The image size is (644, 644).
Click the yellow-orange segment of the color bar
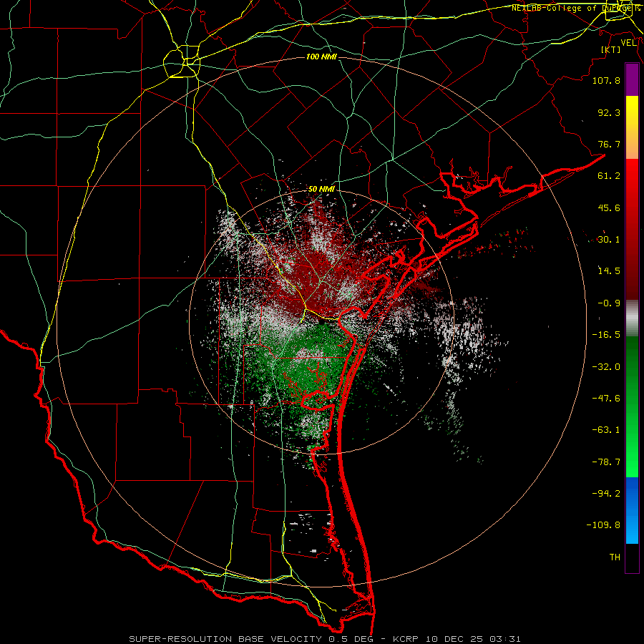pos(632,127)
